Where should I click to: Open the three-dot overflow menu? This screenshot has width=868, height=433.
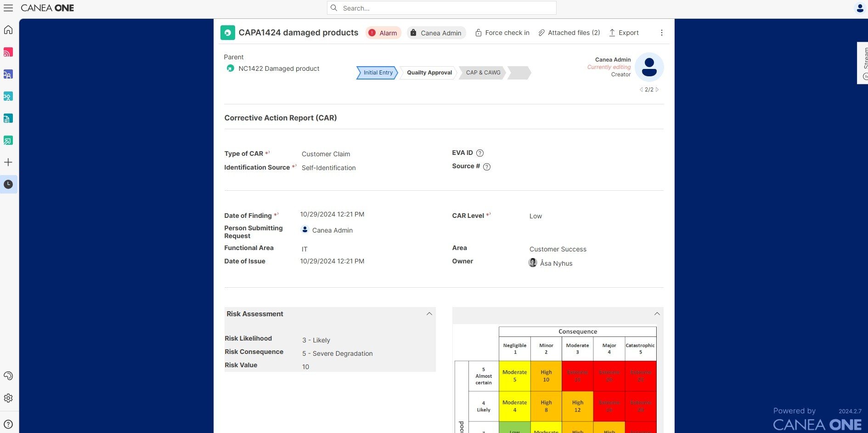coord(662,33)
